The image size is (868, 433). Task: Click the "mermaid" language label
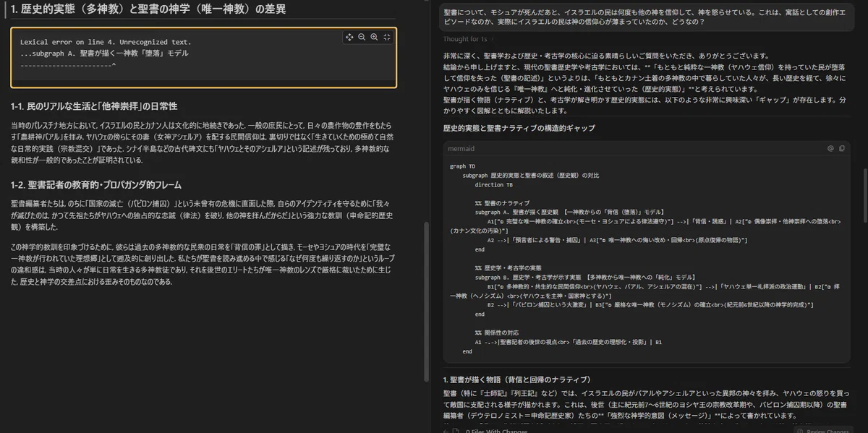tap(462, 149)
